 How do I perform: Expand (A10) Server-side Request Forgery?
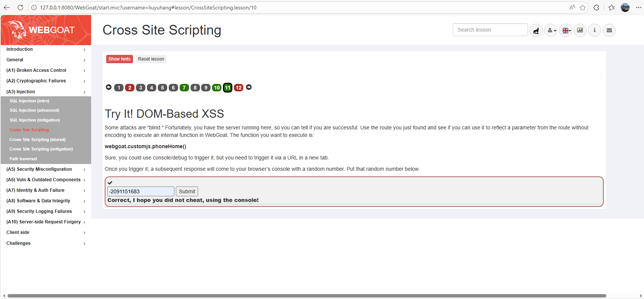(x=46, y=222)
